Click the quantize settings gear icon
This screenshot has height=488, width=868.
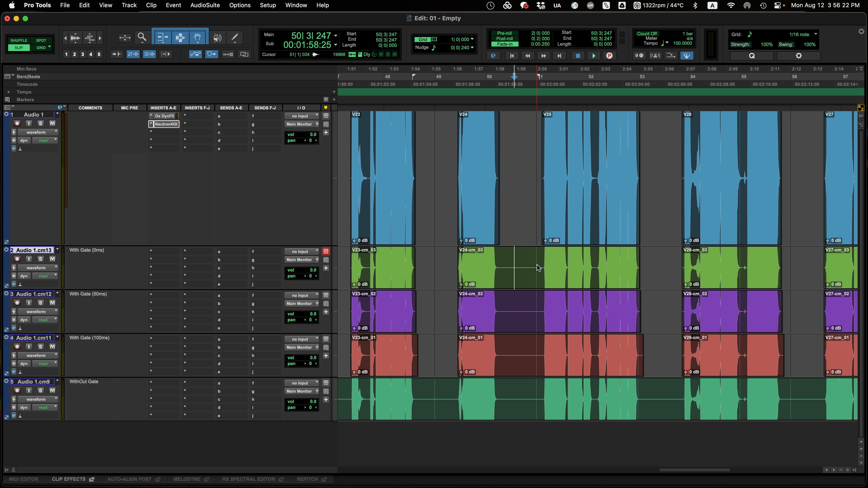click(x=799, y=56)
